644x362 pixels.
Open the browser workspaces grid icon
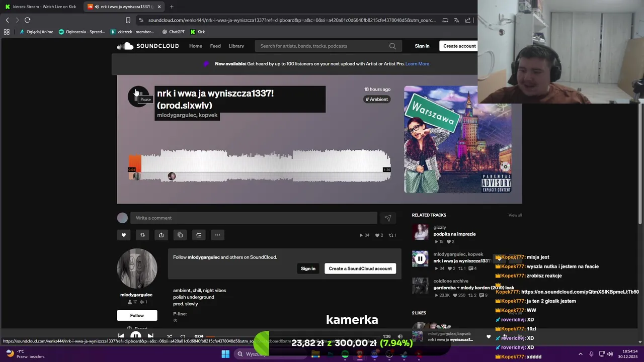7,32
